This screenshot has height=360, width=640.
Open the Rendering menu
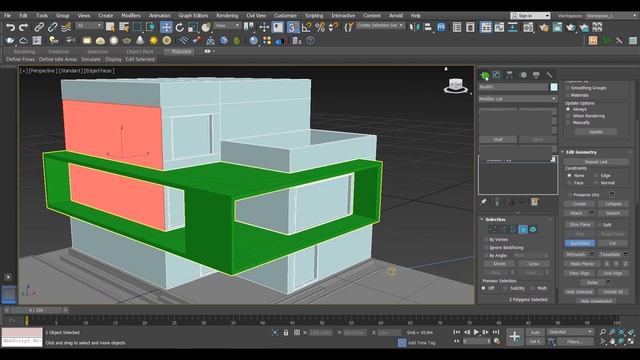[227, 16]
